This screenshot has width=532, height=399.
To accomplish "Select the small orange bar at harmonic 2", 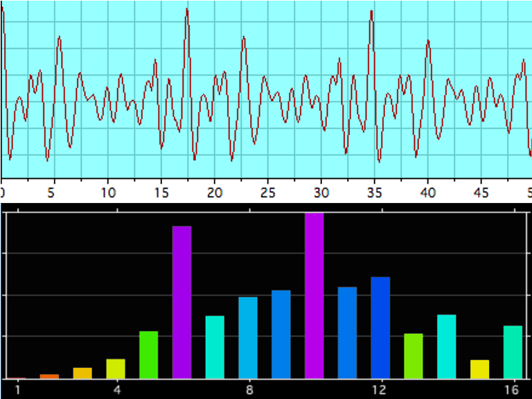I will [49, 376].
